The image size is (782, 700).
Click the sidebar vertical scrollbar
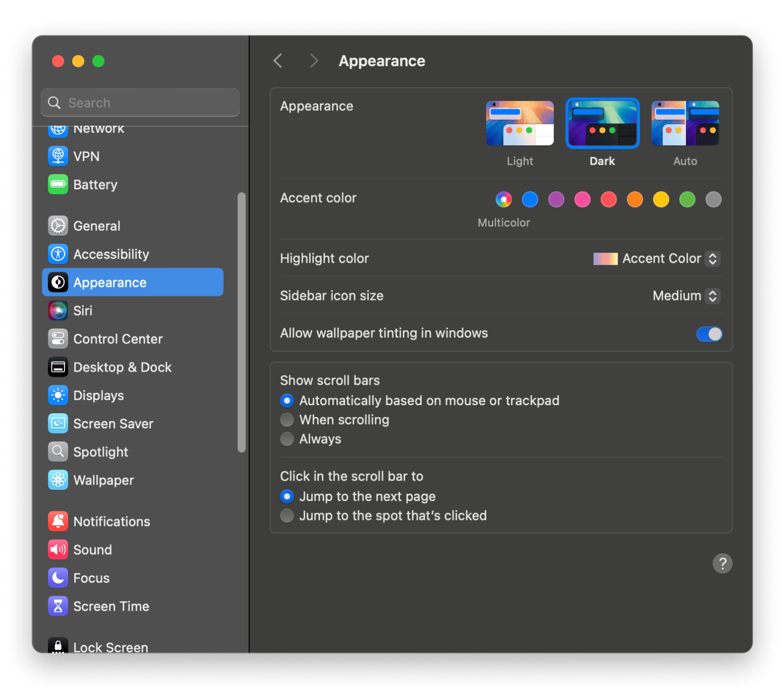[242, 322]
